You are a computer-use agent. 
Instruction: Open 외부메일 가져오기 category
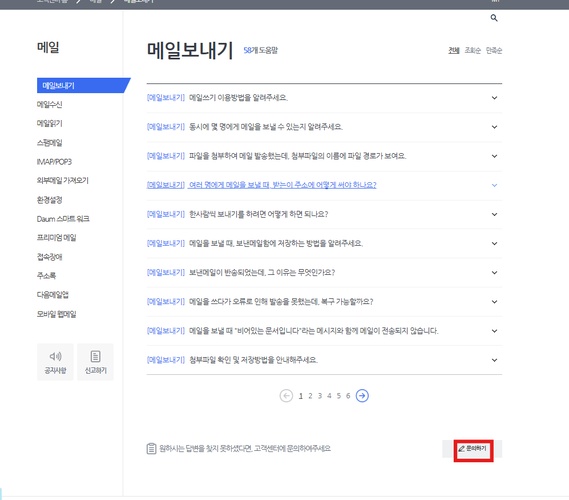click(62, 180)
